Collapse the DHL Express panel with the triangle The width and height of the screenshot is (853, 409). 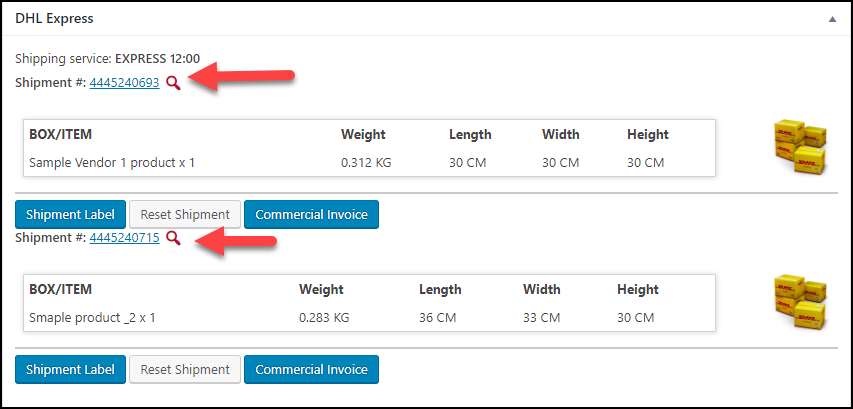point(832,19)
